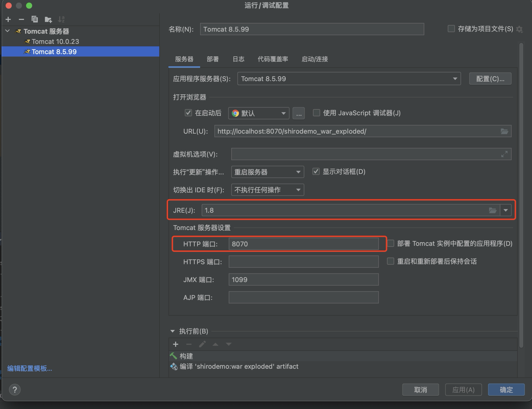Click the settings panel vertical scrollbar

[521, 195]
